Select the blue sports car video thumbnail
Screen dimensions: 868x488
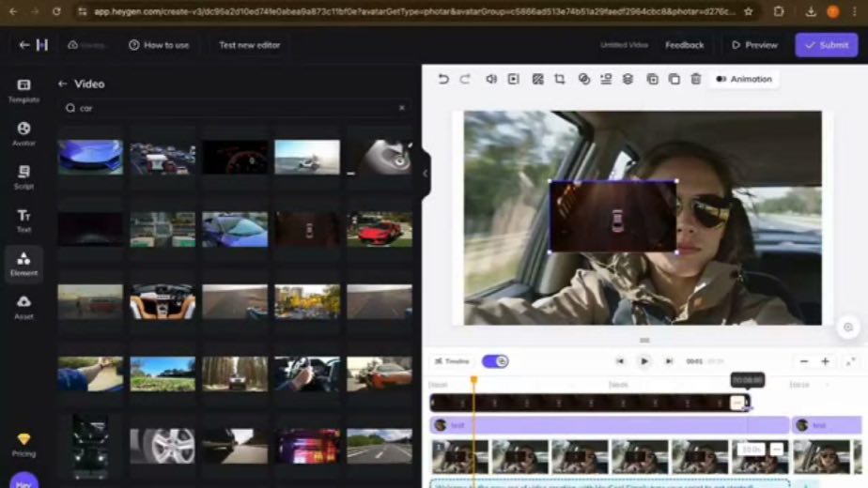click(x=90, y=157)
